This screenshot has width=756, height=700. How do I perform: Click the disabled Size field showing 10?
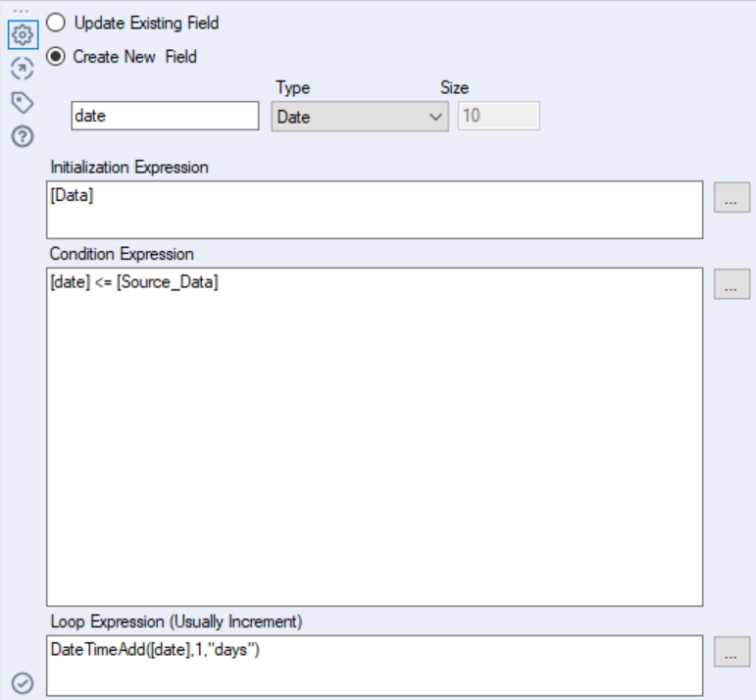coord(498,116)
